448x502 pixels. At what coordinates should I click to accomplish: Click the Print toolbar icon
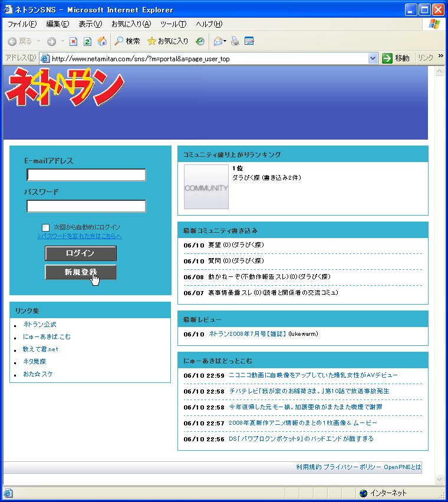coord(235,41)
